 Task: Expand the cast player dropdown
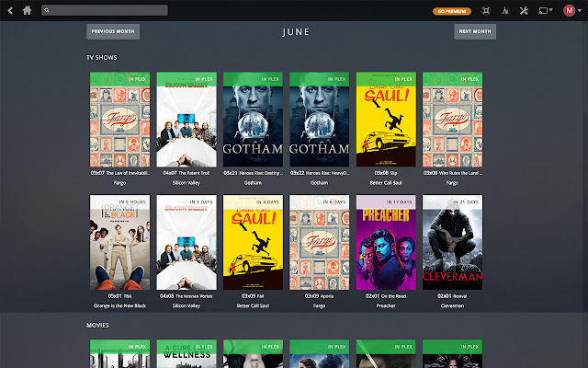coord(546,10)
